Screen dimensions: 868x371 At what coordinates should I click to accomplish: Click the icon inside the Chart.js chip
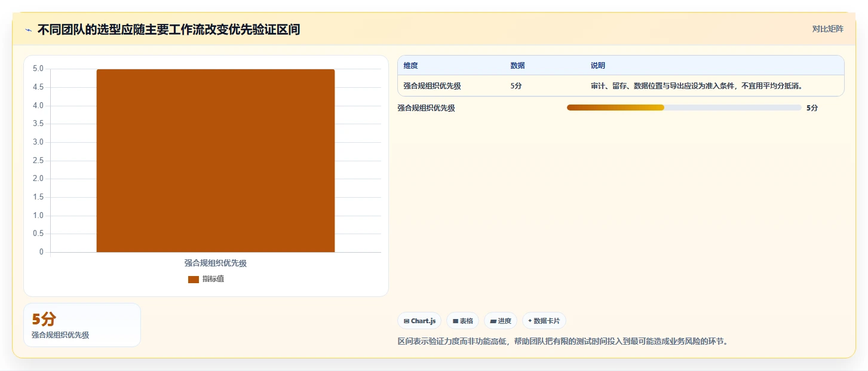(407, 321)
